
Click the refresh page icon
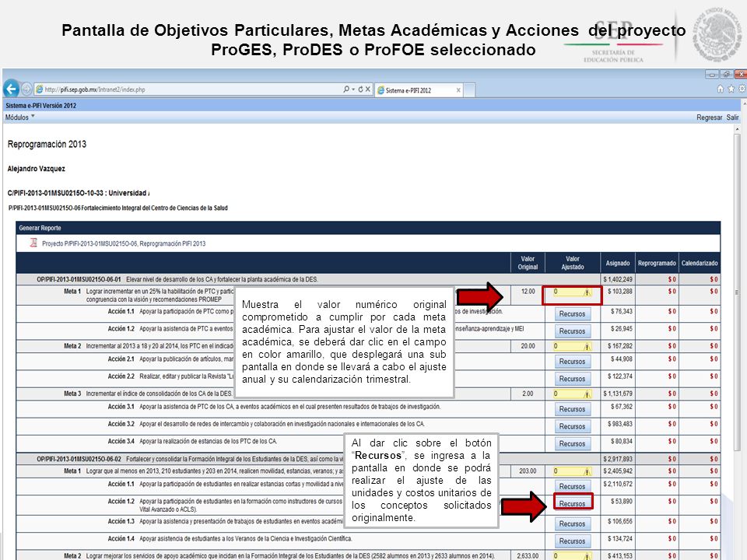click(360, 89)
